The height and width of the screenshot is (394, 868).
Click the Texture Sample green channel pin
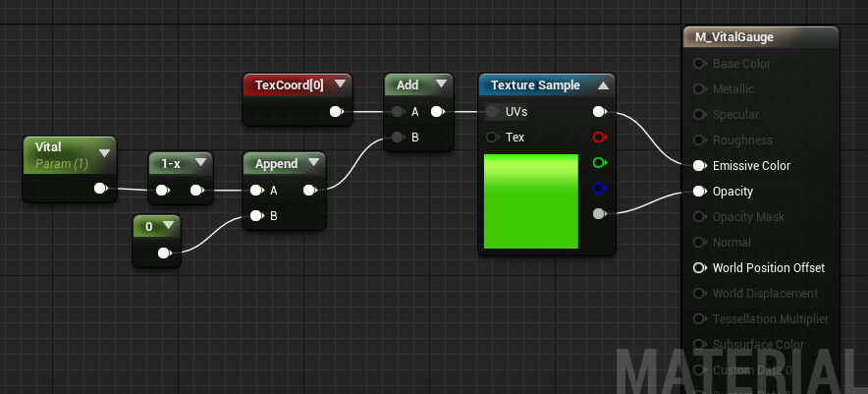600,163
